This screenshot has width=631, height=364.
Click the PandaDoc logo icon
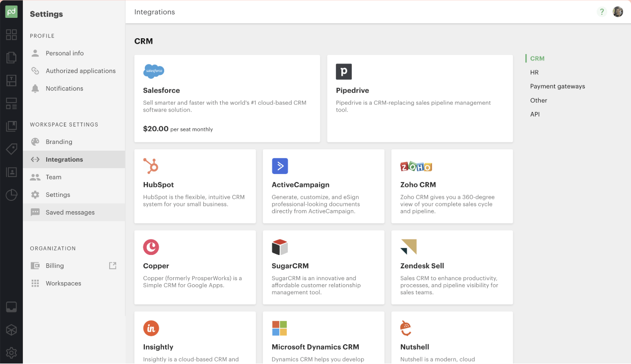(11, 12)
